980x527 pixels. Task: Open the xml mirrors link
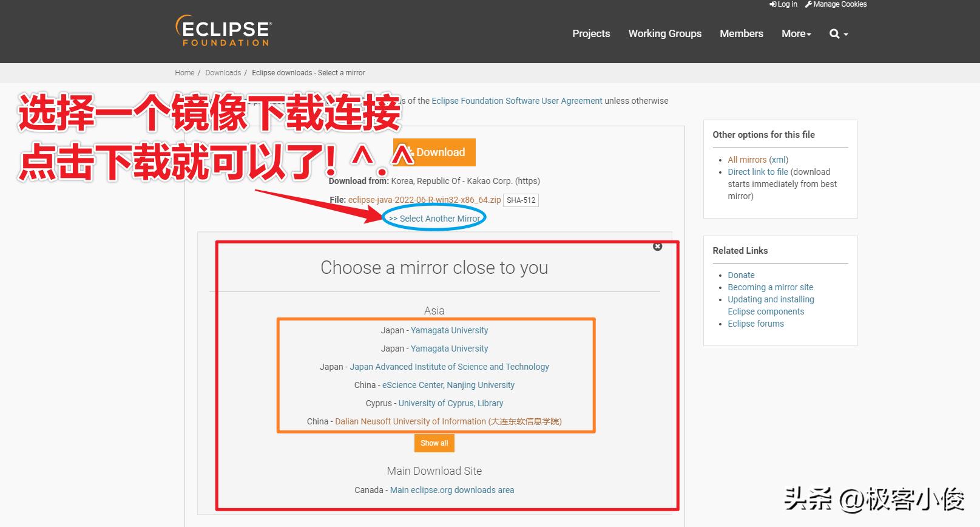779,160
